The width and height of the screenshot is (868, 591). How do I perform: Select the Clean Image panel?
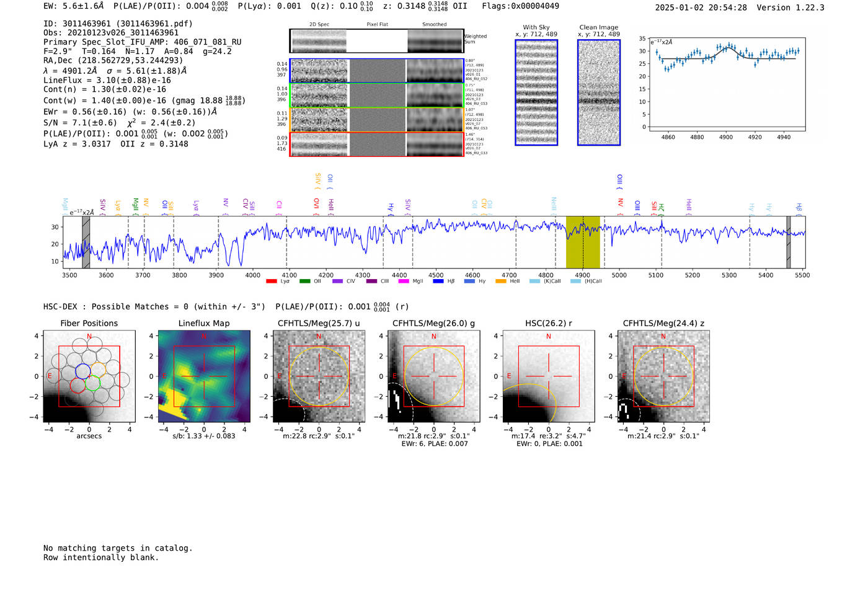[599, 92]
